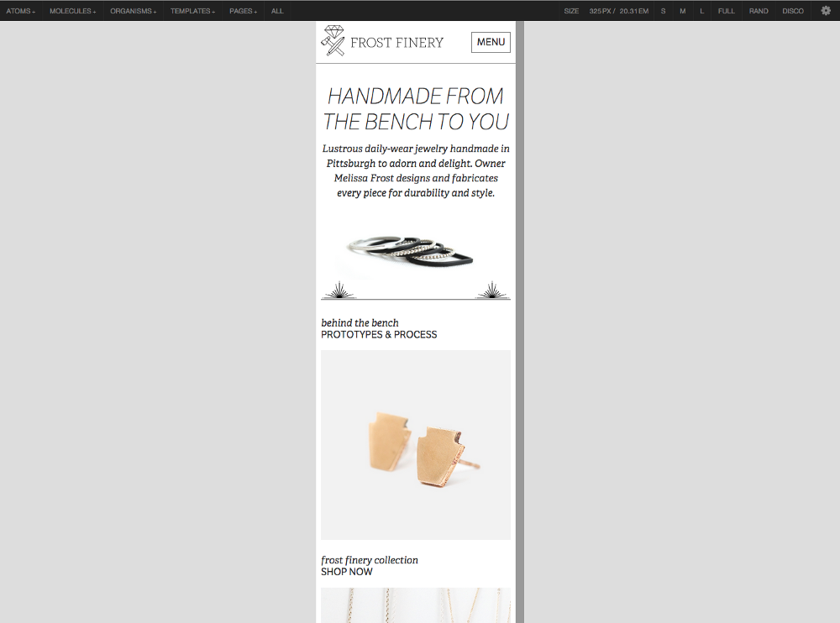The width and height of the screenshot is (840, 623).
Task: Open the site Menu button
Action: [x=491, y=42]
